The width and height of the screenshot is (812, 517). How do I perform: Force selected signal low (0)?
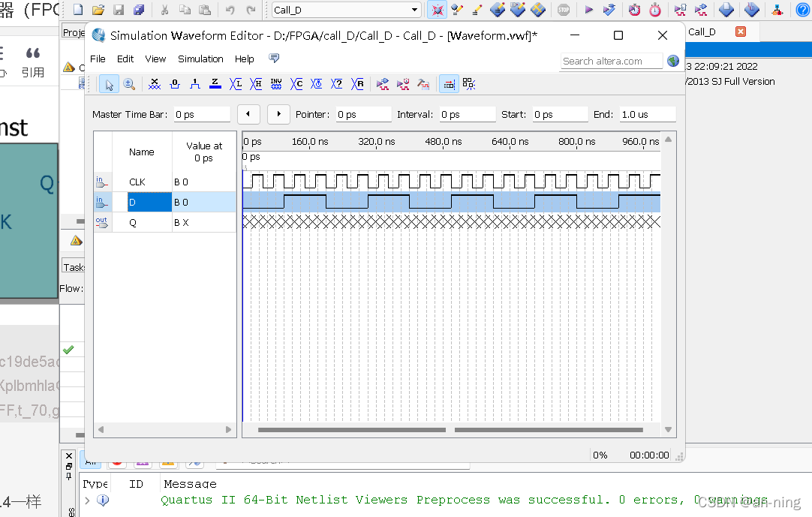tap(175, 85)
